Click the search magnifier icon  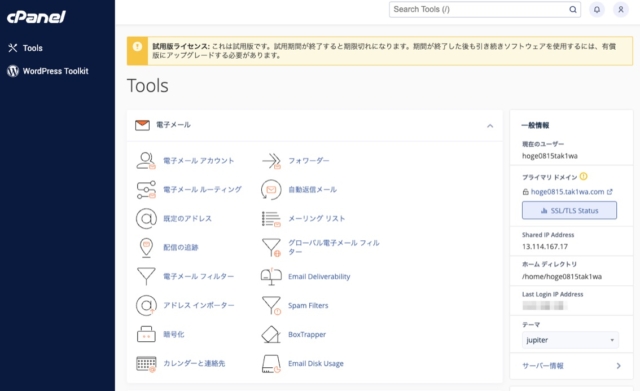click(x=573, y=9)
